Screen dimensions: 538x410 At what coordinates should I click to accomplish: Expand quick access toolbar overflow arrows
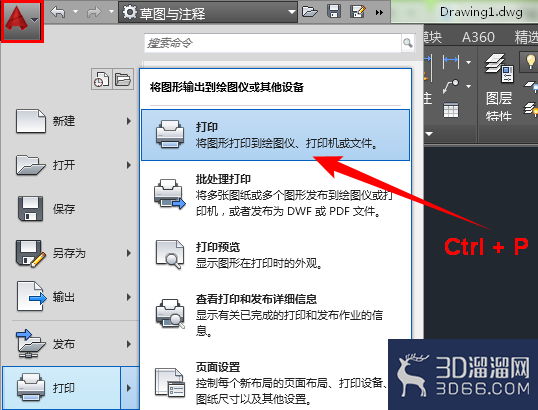379,13
